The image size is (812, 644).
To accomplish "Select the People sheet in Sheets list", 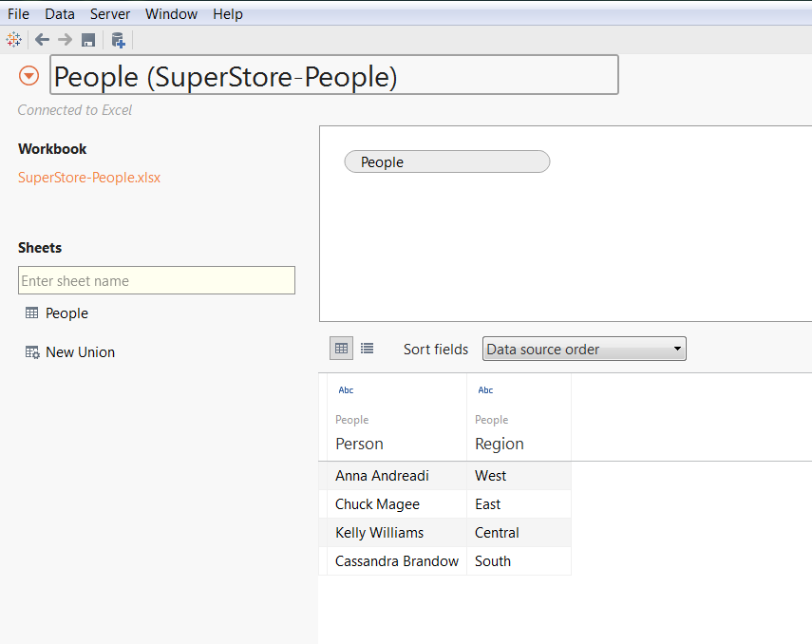I will click(66, 313).
